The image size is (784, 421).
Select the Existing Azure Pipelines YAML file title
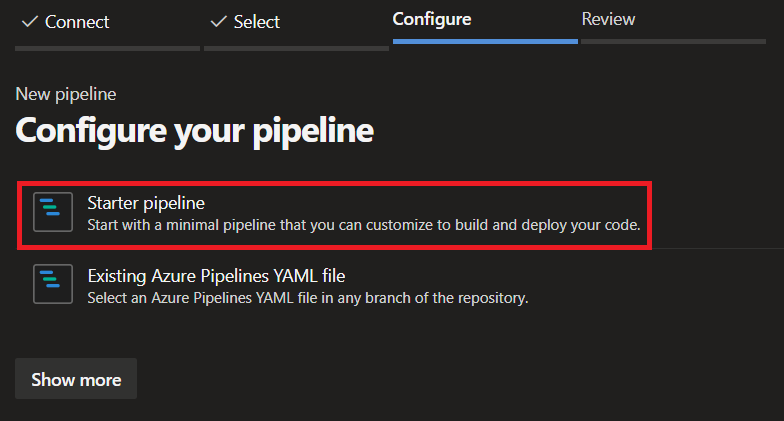click(x=216, y=276)
